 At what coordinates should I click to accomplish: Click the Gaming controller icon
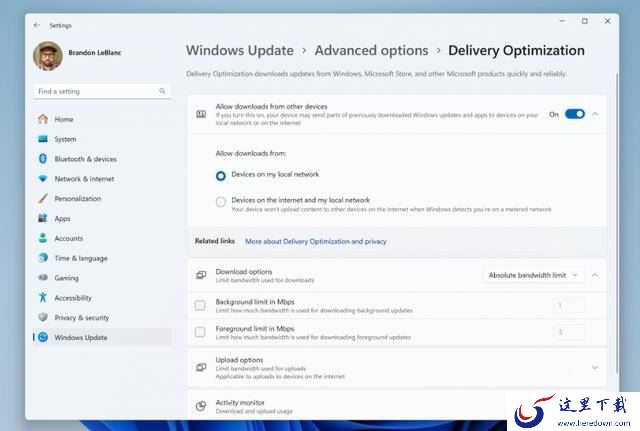(x=43, y=278)
